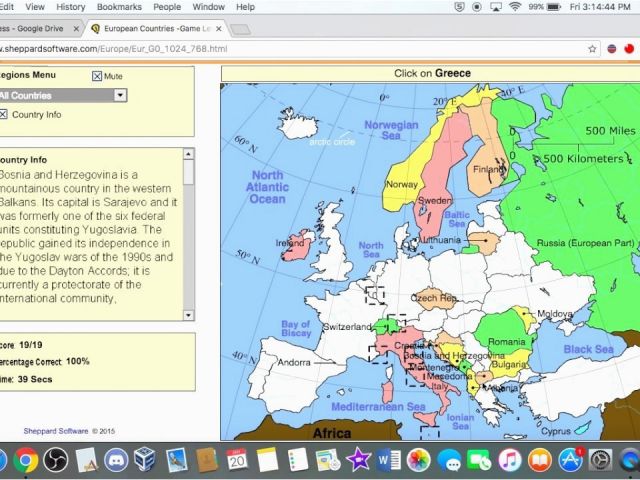640x480 pixels.
Task: Toggle the Country Info checkbox
Action: [x=3, y=114]
